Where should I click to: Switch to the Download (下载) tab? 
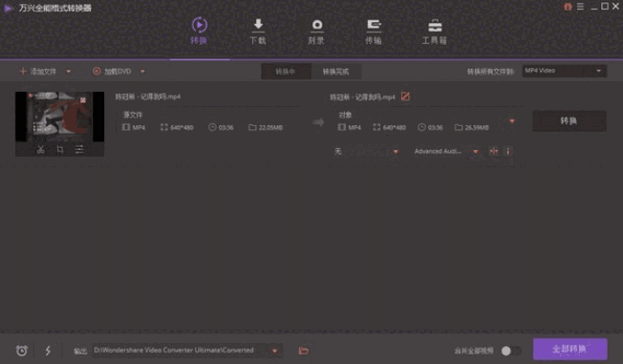(x=258, y=31)
